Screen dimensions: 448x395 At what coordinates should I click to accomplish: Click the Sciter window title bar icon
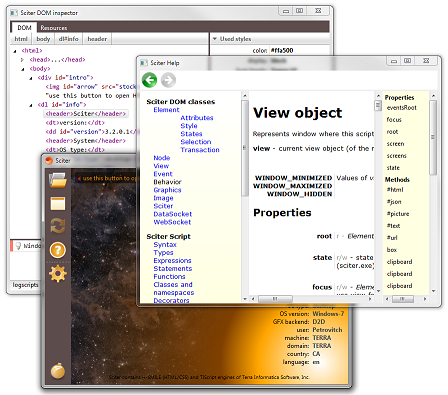pos(49,161)
